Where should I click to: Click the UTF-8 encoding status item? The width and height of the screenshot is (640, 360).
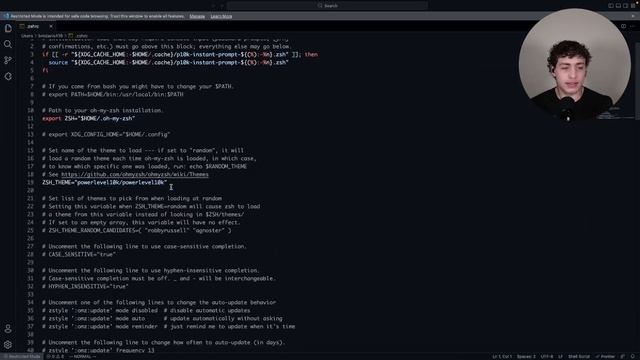547,357
